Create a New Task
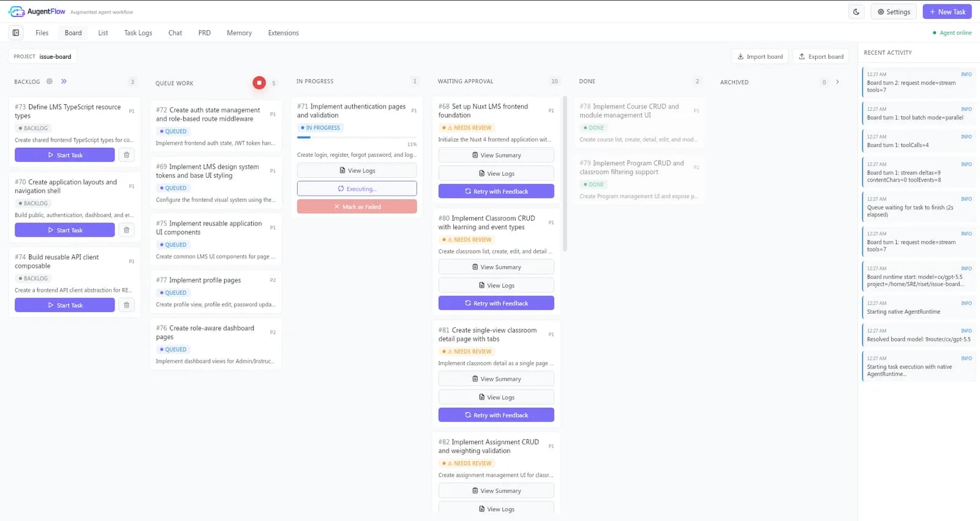The image size is (980, 521). (x=947, y=12)
